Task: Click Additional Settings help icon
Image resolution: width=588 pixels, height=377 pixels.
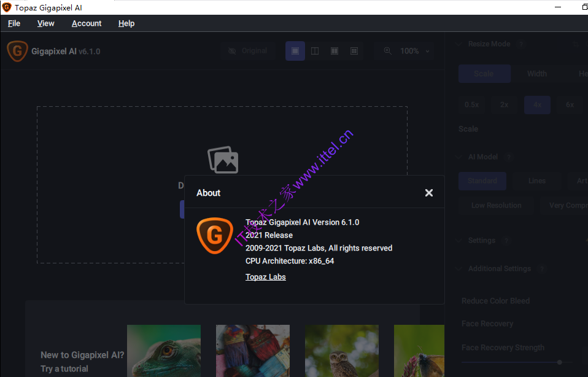Action: click(x=542, y=269)
